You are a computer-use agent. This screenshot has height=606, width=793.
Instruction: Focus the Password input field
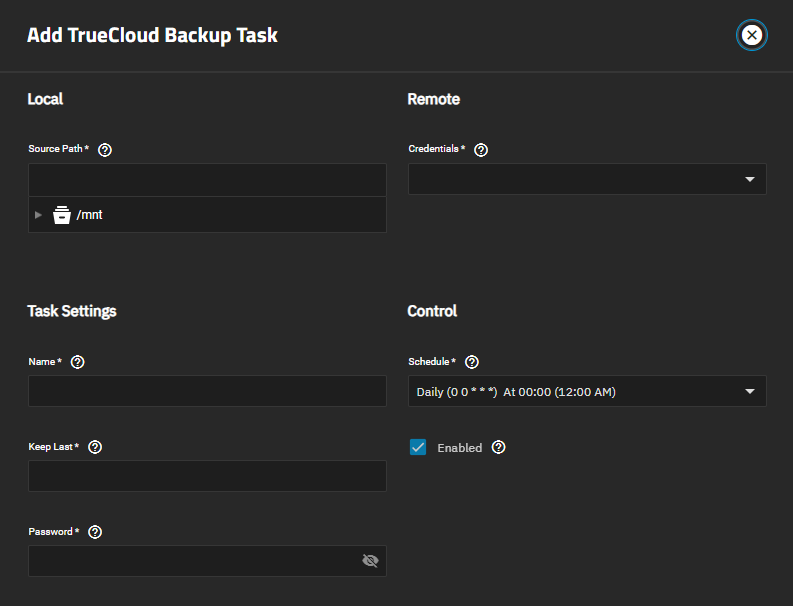pos(190,561)
